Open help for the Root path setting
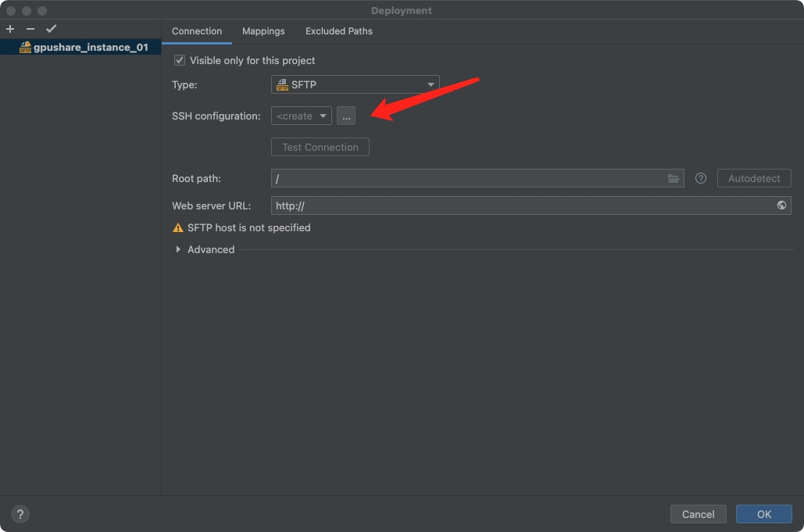Image resolution: width=804 pixels, height=532 pixels. [700, 178]
